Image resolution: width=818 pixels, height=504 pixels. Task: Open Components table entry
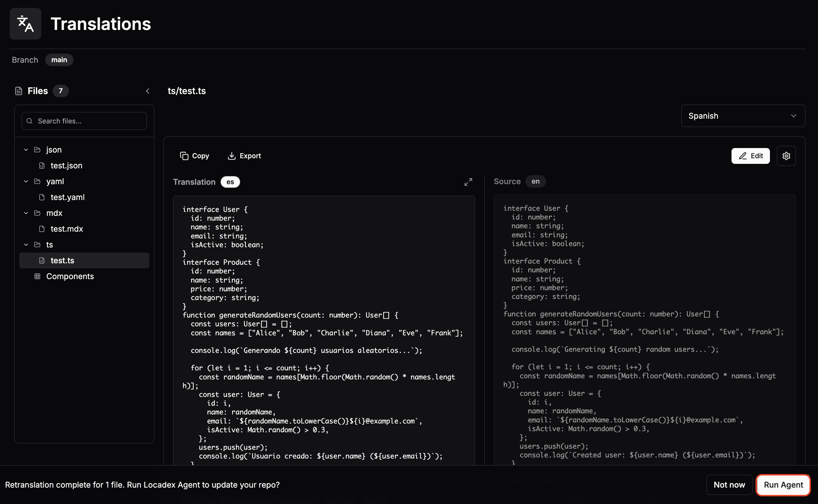pos(70,276)
